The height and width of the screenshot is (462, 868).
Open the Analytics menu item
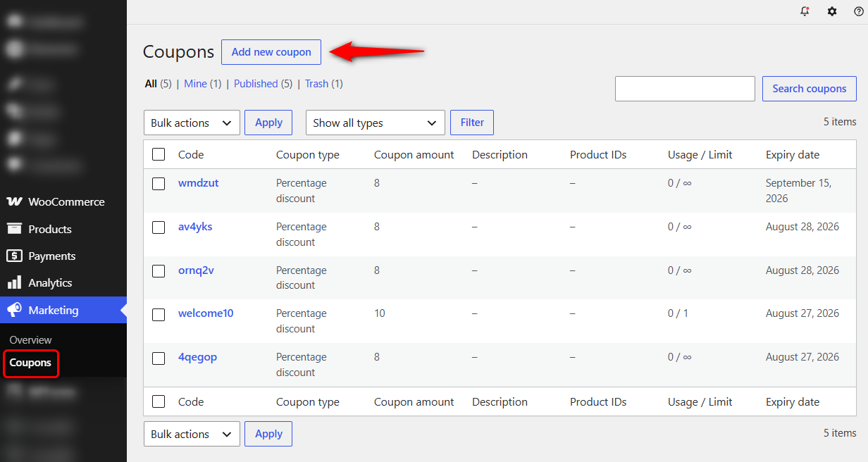63,282
